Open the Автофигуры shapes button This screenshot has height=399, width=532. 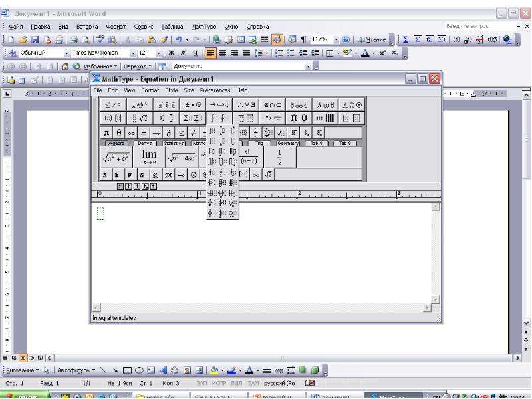pos(76,370)
